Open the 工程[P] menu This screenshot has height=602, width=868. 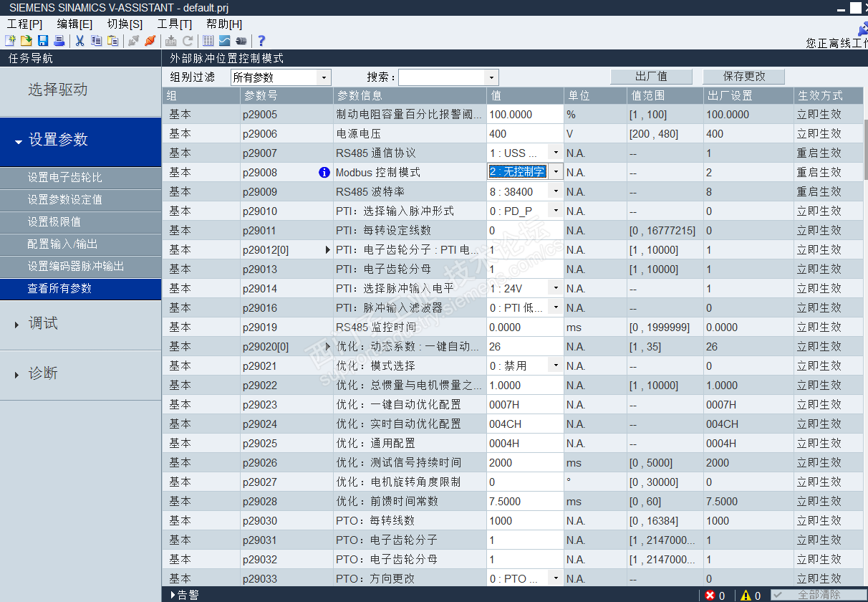[x=25, y=24]
